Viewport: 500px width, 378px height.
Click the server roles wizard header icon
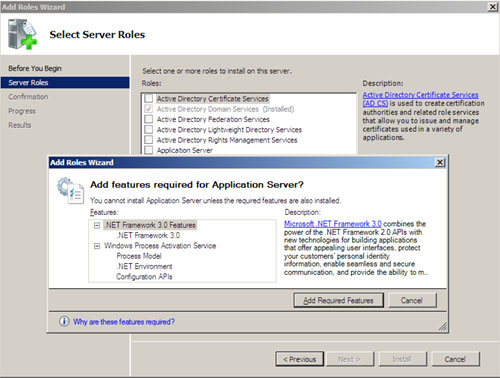pos(22,34)
